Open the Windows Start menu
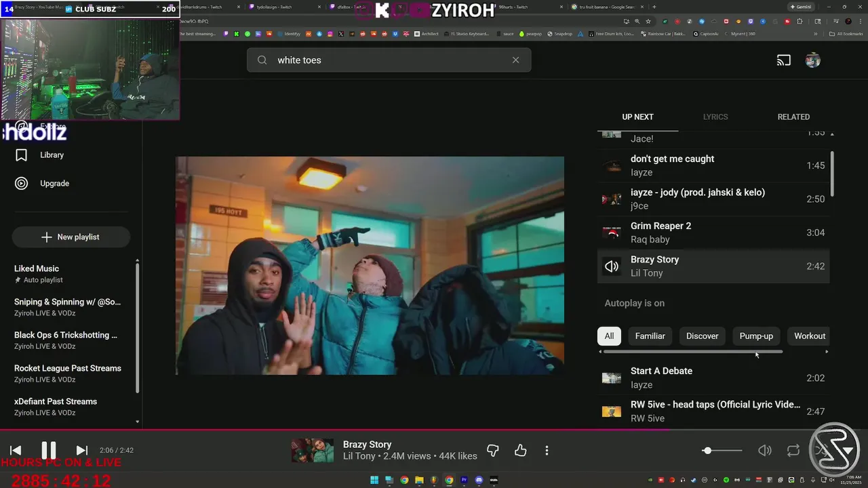The height and width of the screenshot is (488, 868). [x=374, y=480]
